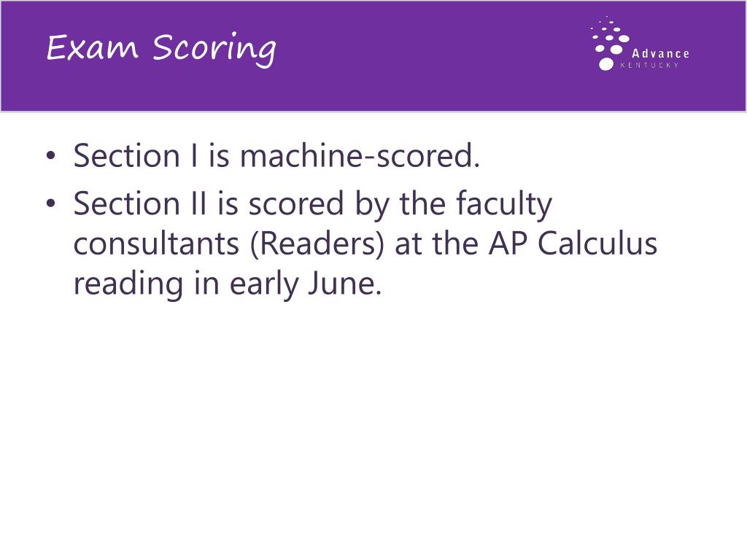This screenshot has width=747, height=560.
Task: Click the large bottom dot of the logo
Action: 606,64
